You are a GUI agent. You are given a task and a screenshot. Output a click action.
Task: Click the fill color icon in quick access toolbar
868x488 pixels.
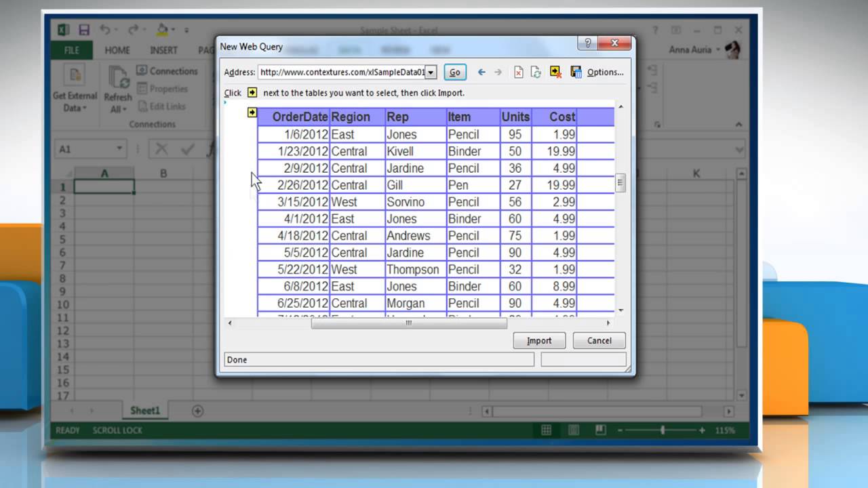tap(162, 30)
